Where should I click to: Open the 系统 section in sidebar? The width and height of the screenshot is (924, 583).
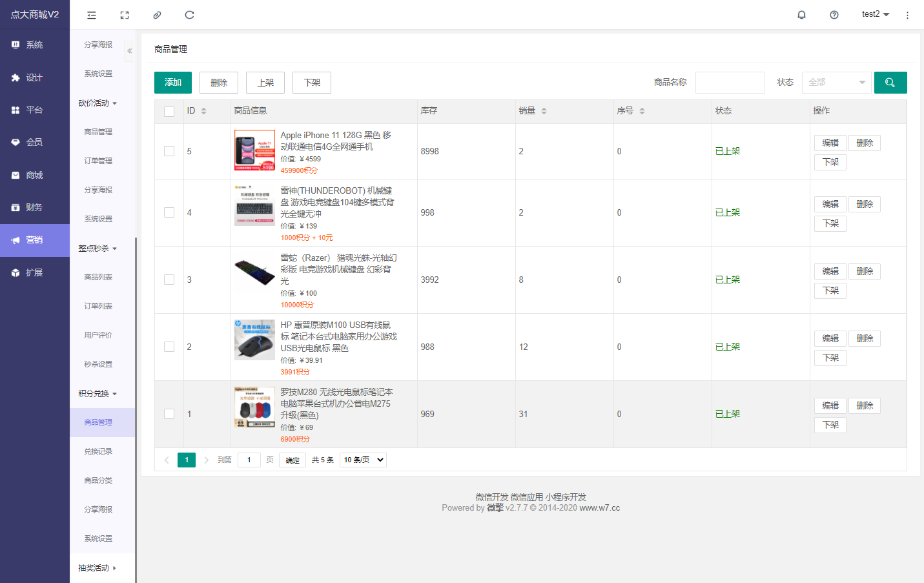[x=35, y=45]
